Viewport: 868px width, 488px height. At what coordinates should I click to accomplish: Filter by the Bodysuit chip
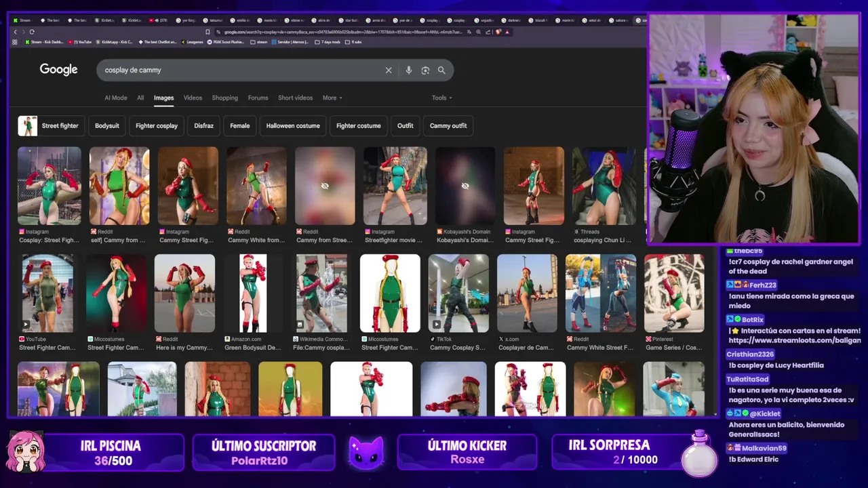[x=107, y=125]
